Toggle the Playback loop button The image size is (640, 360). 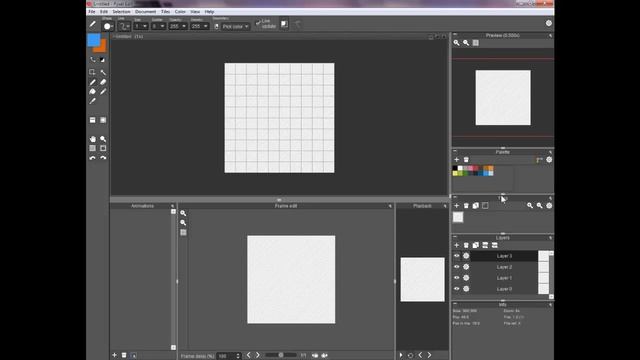[411, 356]
